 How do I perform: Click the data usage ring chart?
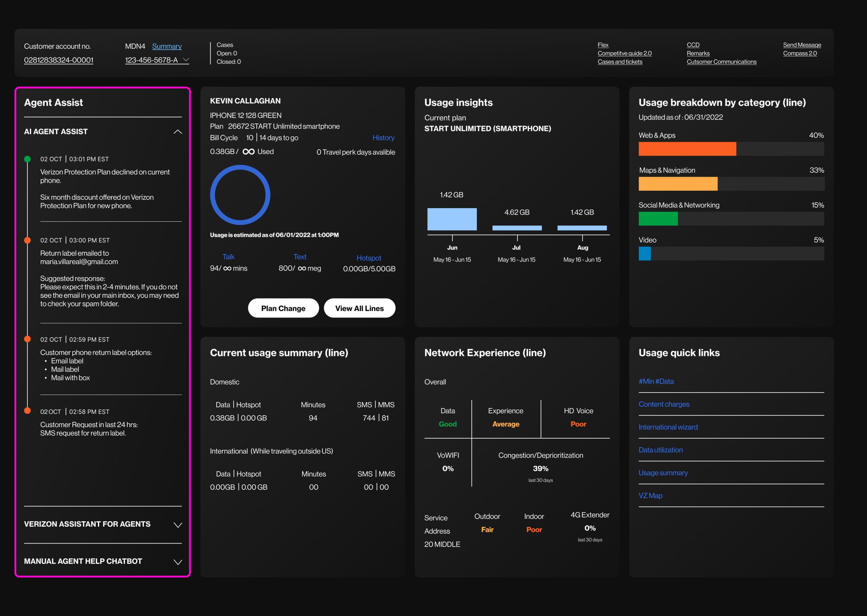(x=240, y=195)
